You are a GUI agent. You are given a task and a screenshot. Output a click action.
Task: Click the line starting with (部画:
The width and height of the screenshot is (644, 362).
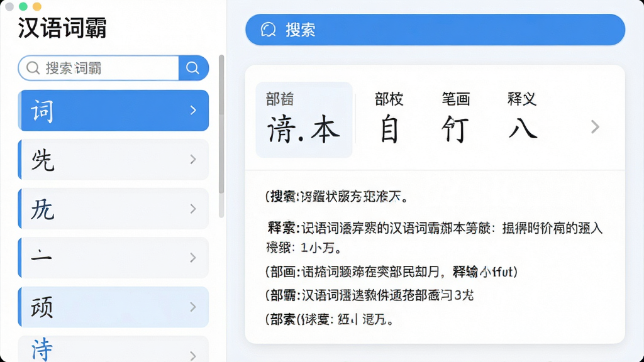coord(391,271)
